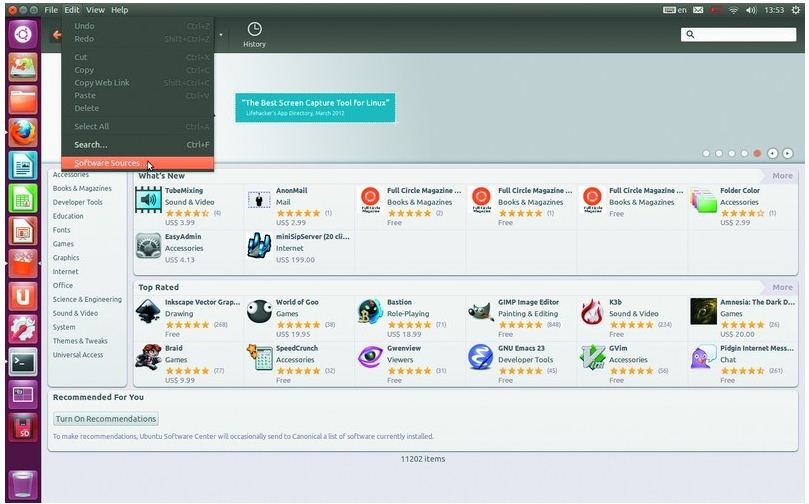Click the SpeedCrunch calculator icon
Image resolution: width=809 pixels, height=504 pixels.
(x=259, y=357)
